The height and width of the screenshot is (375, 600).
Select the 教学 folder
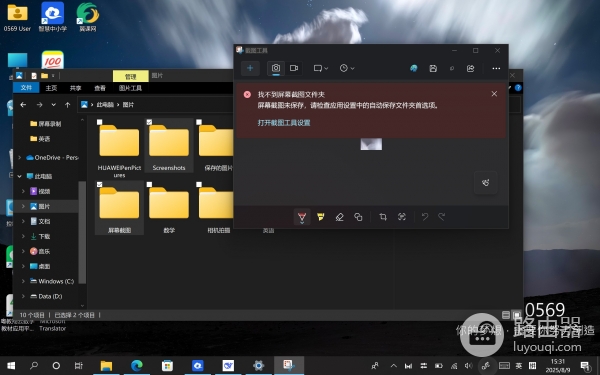click(169, 209)
